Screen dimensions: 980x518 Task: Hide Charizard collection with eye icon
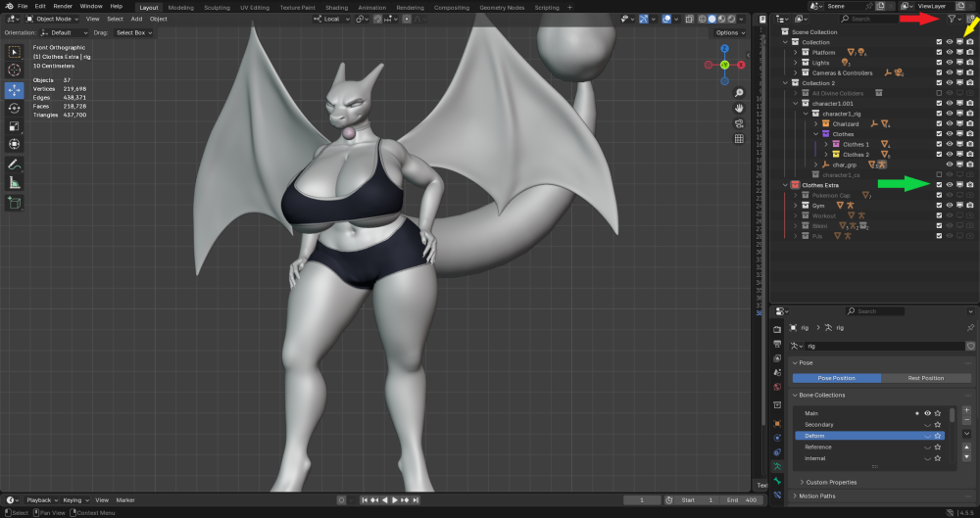950,123
